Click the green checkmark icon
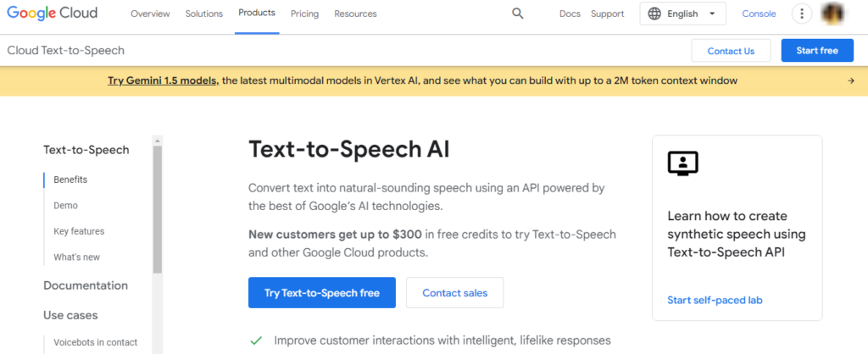 [256, 340]
